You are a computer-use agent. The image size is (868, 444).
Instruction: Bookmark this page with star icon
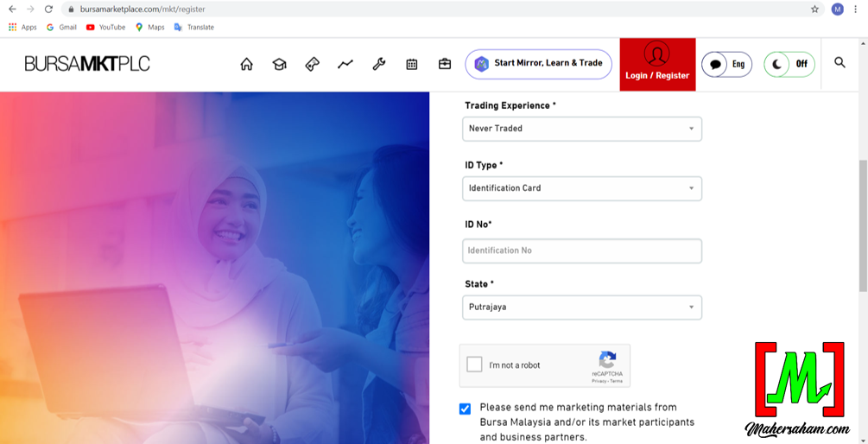click(814, 10)
